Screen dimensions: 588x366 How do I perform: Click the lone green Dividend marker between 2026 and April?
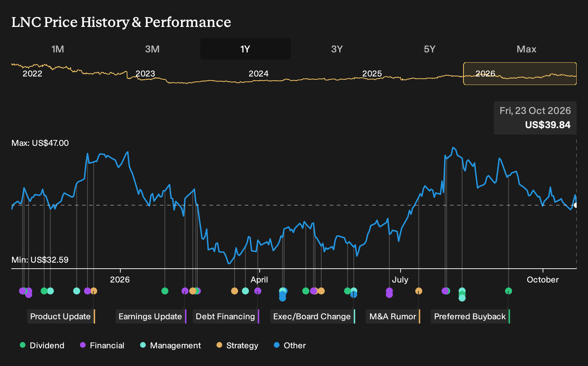pyautogui.click(x=165, y=291)
